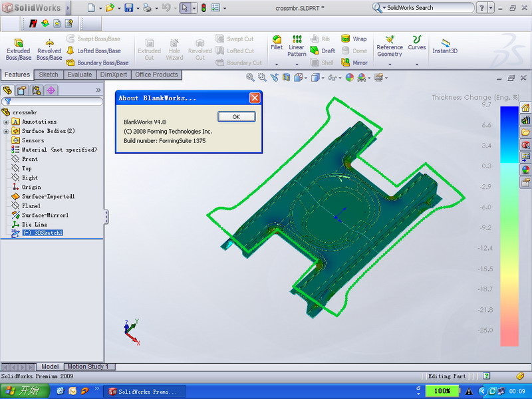Open the Linear Pattern dropdown arrow
This screenshot has height=399, width=532.
(x=297, y=64)
